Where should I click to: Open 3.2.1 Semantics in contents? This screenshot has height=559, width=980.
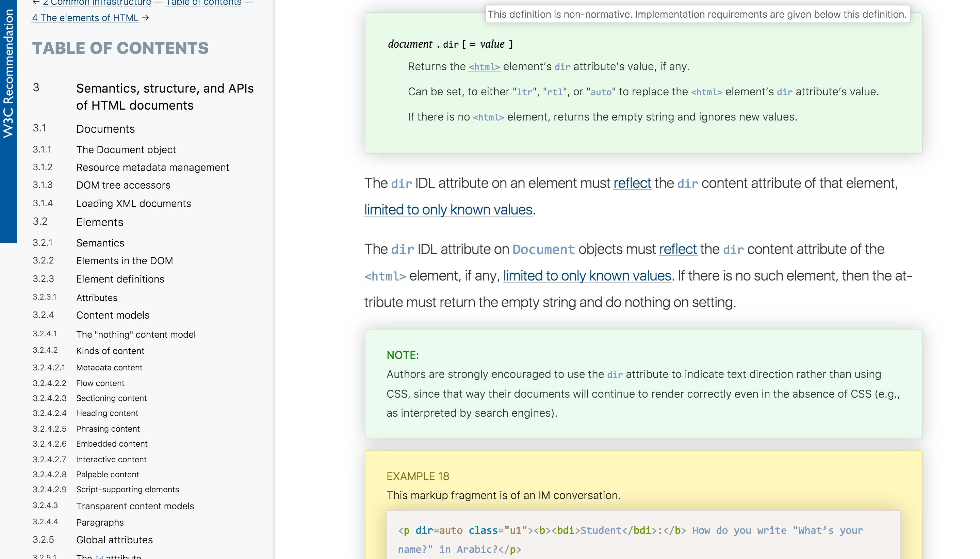coord(100,243)
